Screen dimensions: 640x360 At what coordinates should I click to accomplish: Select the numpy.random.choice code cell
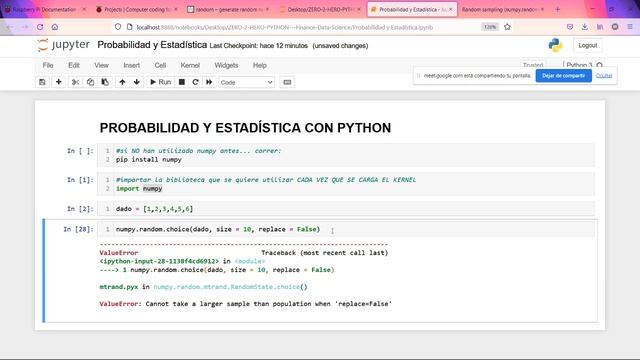point(346,229)
